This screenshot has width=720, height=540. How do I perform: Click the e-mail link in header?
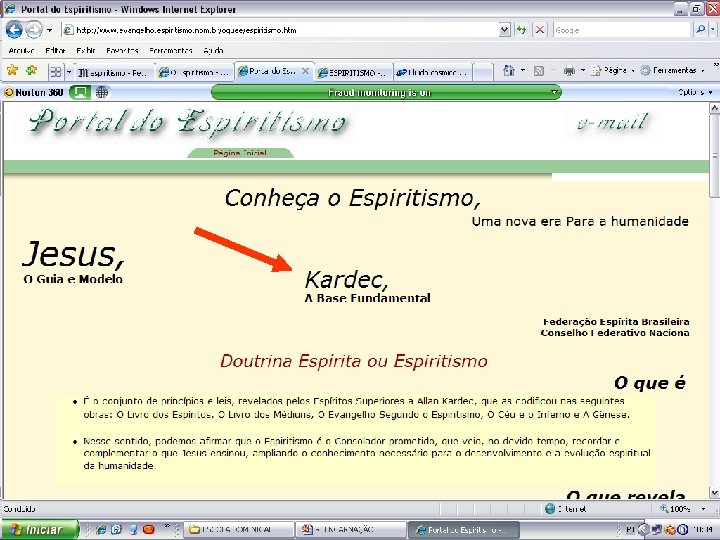pos(613,122)
